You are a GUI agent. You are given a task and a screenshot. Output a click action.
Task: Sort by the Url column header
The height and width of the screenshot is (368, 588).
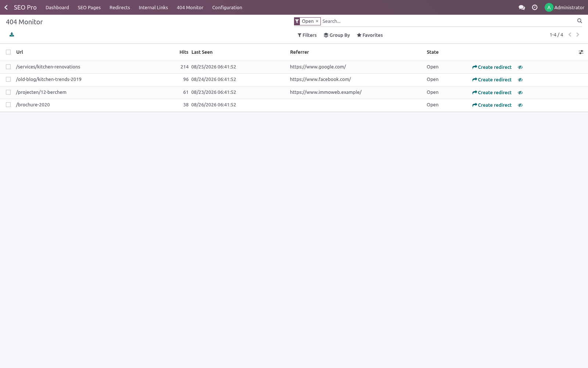pos(19,52)
